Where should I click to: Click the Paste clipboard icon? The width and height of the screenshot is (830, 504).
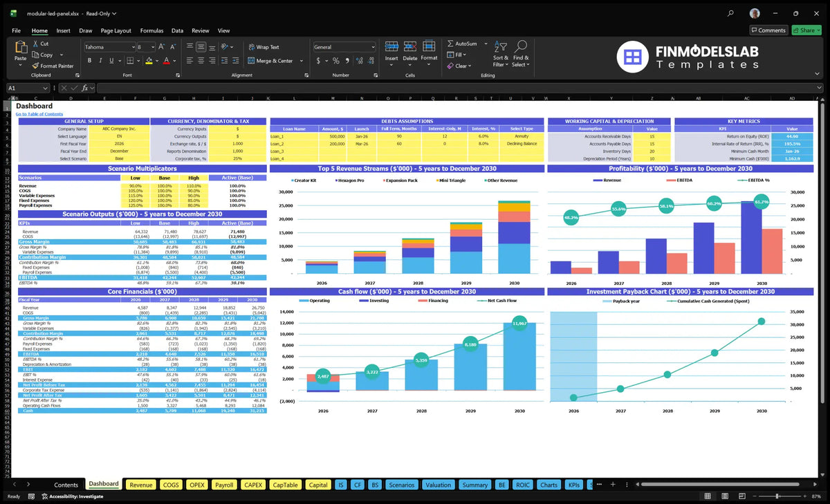point(20,47)
